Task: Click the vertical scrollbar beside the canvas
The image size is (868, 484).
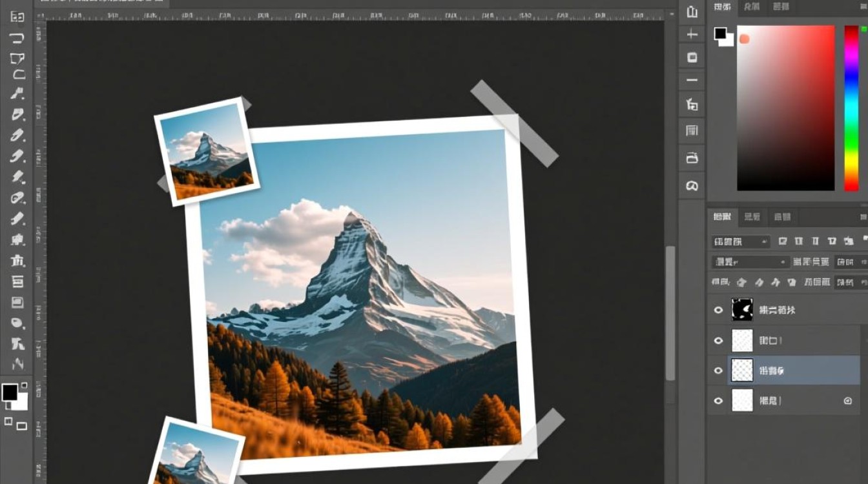Action: click(670, 310)
